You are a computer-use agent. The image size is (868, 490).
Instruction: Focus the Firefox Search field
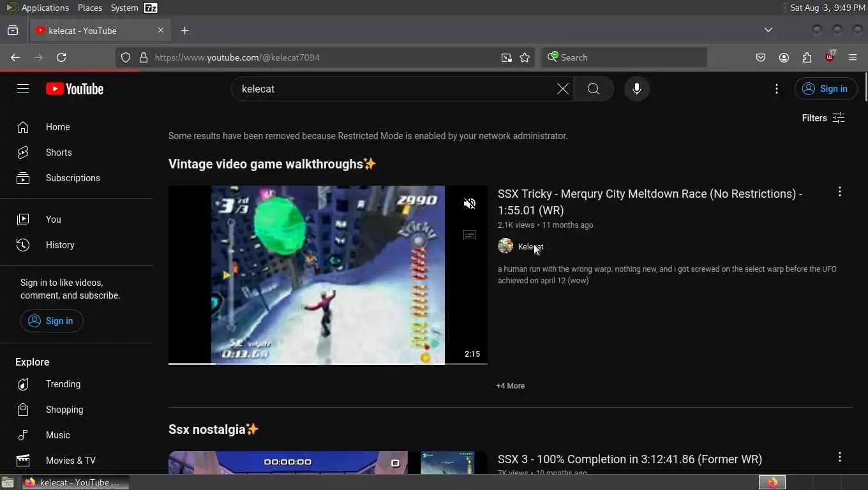624,57
